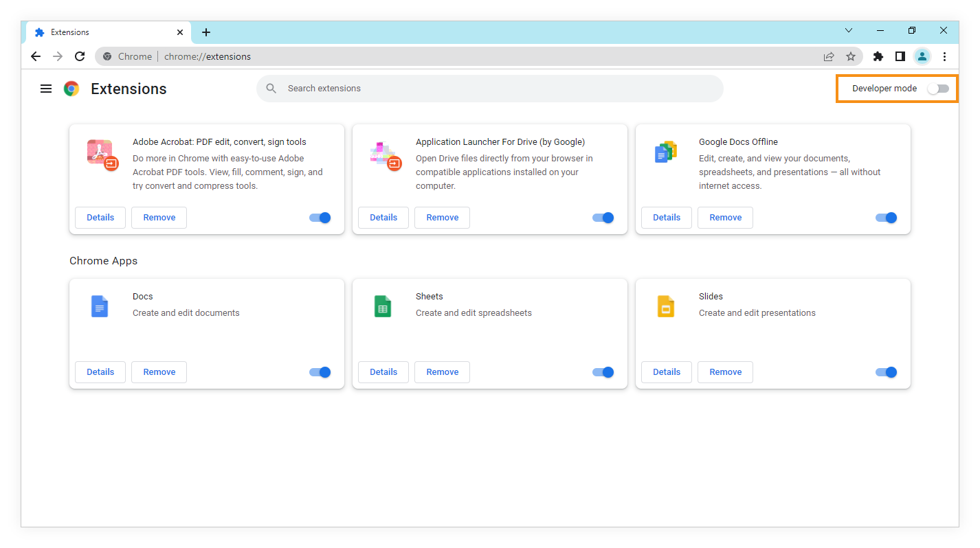Screen dimensions: 980x548
Task: Open the side panel icon in toolbar
Action: [x=900, y=56]
